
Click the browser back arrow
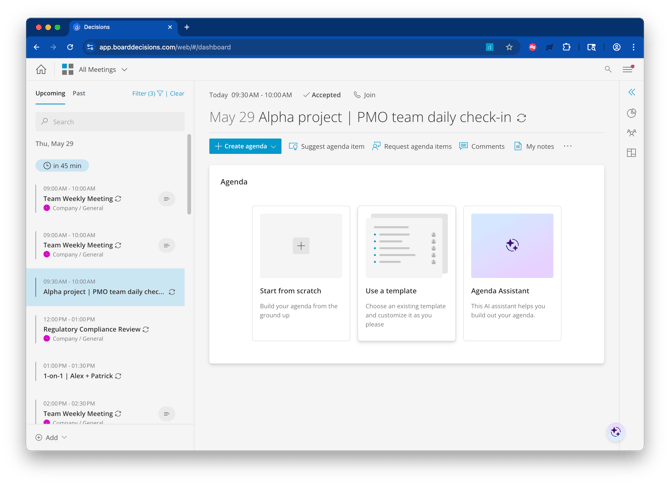pyautogui.click(x=37, y=47)
